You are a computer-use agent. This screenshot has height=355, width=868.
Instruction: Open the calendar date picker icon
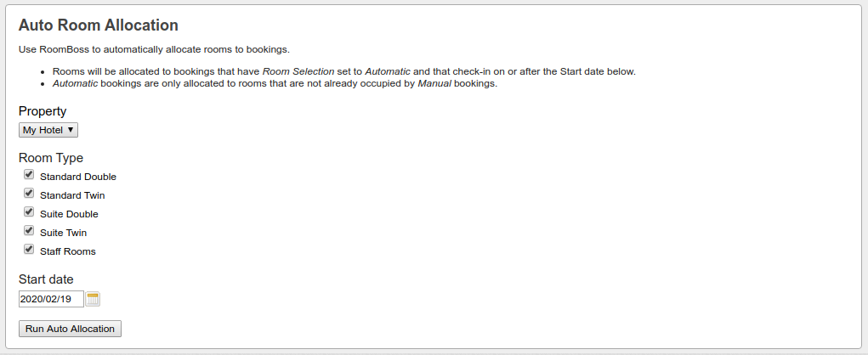94,299
